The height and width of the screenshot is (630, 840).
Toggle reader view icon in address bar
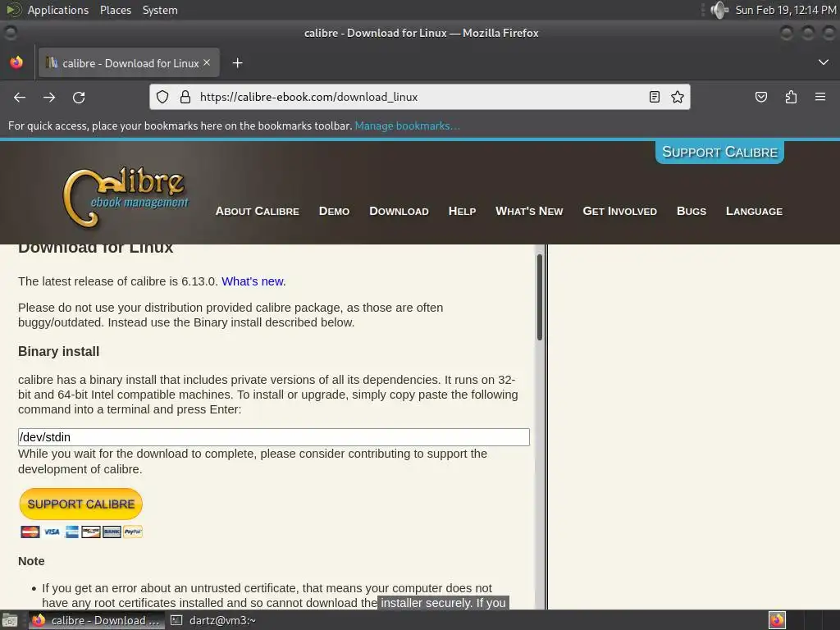(654, 97)
